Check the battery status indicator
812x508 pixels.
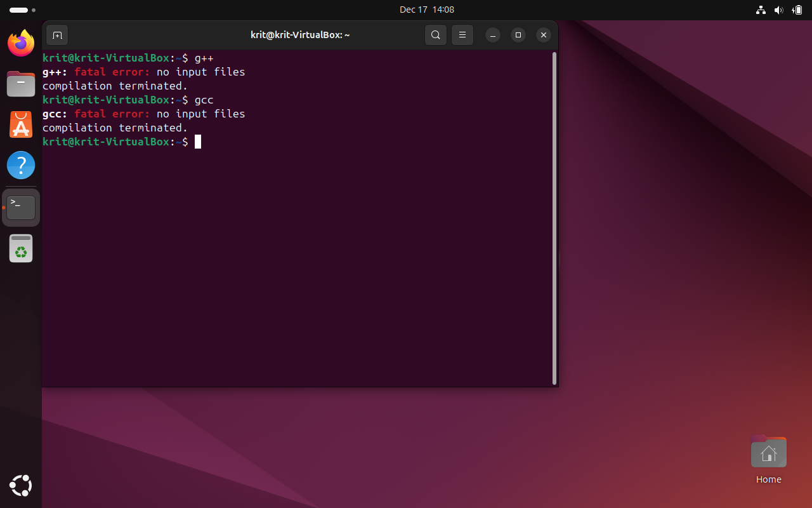click(797, 10)
